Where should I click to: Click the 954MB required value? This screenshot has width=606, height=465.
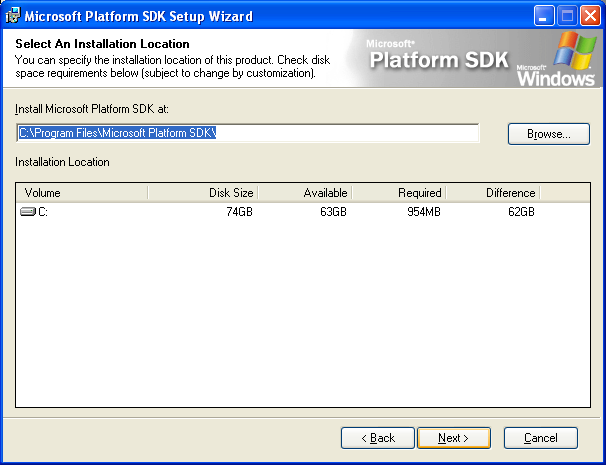(424, 212)
